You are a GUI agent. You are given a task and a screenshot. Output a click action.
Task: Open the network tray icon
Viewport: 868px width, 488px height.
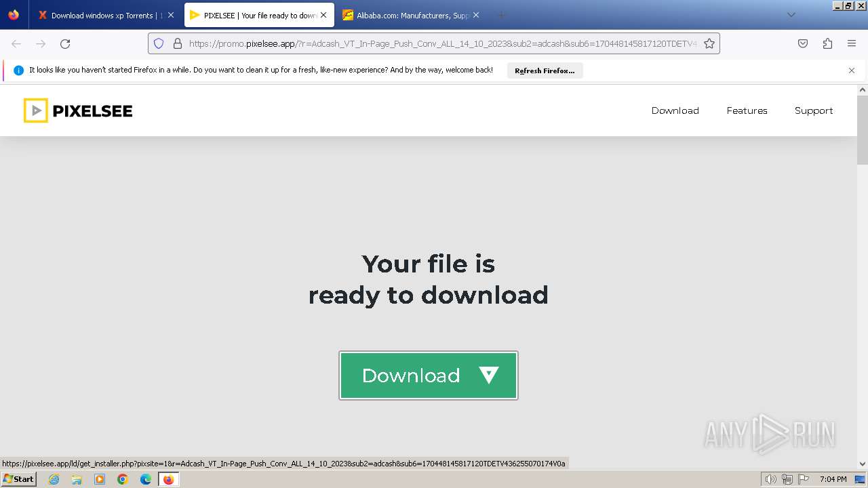pos(787,479)
